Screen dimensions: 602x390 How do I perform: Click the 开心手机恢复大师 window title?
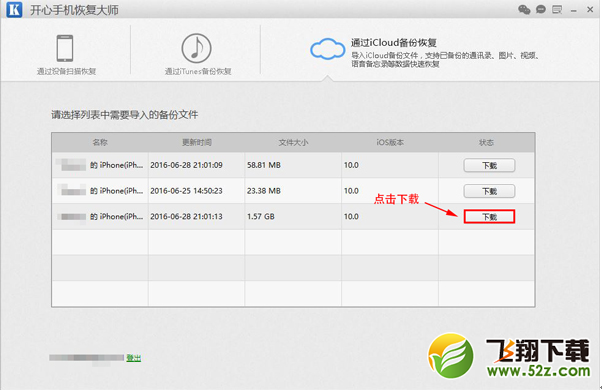pyautogui.click(x=74, y=10)
